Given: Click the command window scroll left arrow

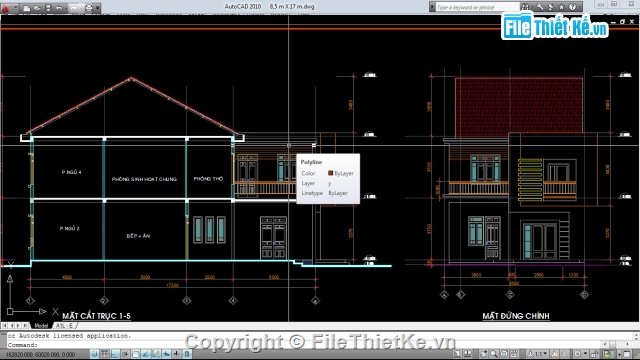Looking at the screenshot, I should (605, 344).
